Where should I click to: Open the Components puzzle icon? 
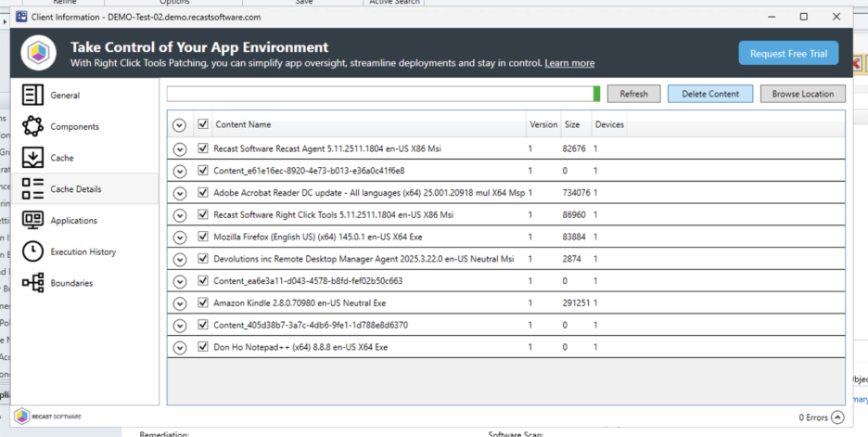point(32,126)
